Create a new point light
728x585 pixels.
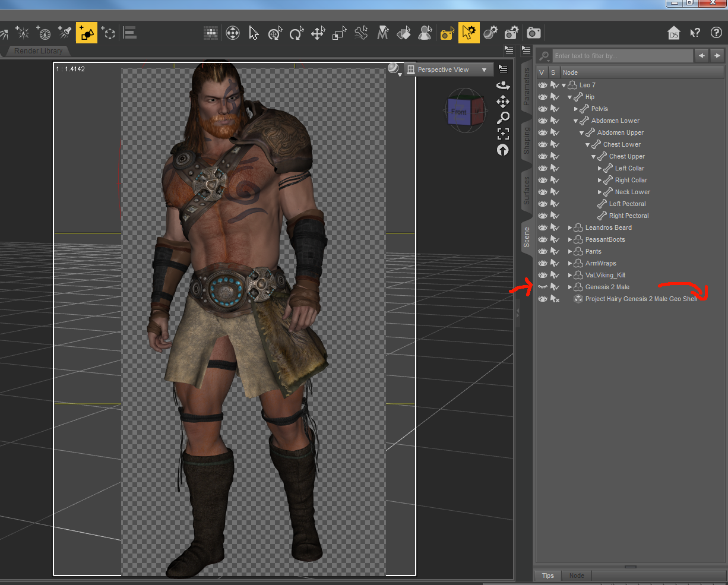point(23,33)
